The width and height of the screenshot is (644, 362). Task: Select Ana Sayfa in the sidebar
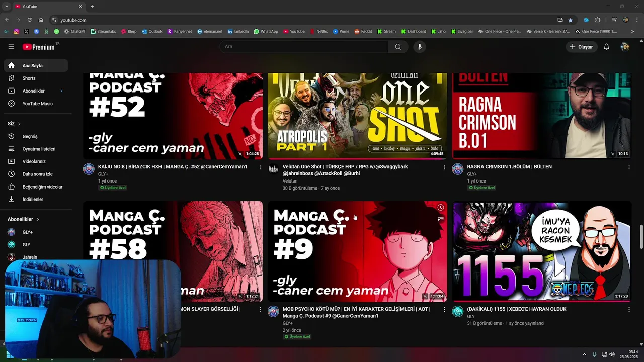click(x=36, y=66)
